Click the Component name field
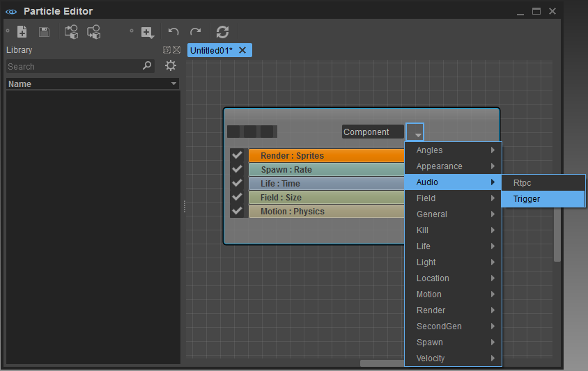This screenshot has width=588, height=371. 373,132
